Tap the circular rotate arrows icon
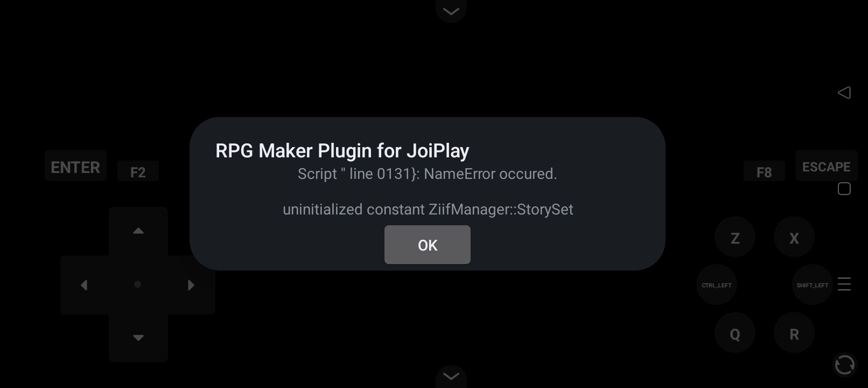The height and width of the screenshot is (388, 868). click(x=844, y=365)
